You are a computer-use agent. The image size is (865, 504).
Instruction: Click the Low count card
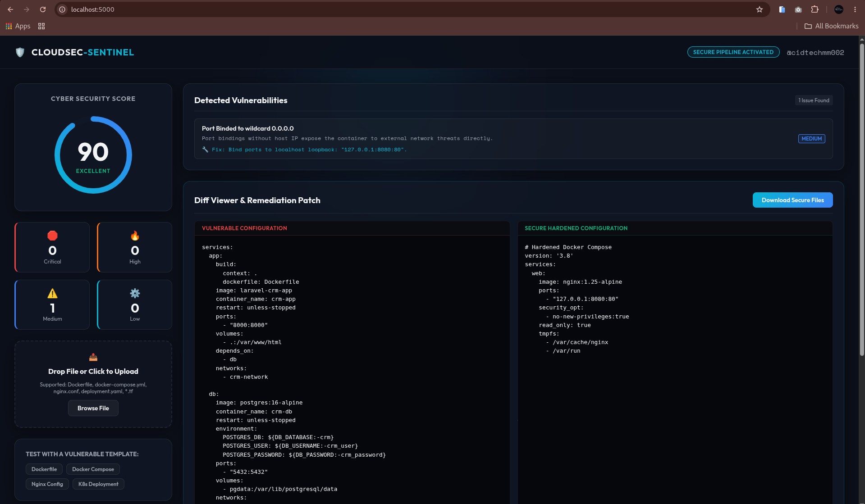point(135,305)
